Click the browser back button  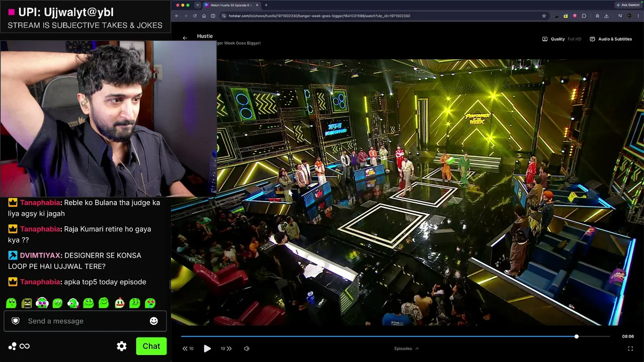coord(177,16)
